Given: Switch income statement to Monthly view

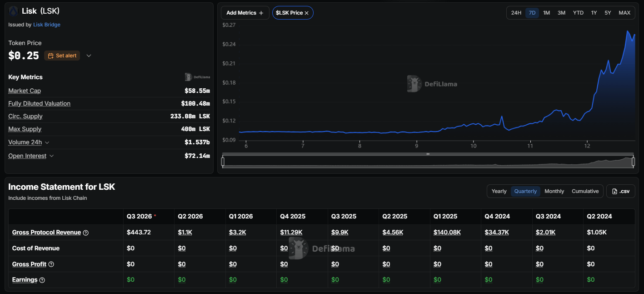Looking at the screenshot, I should 554,191.
